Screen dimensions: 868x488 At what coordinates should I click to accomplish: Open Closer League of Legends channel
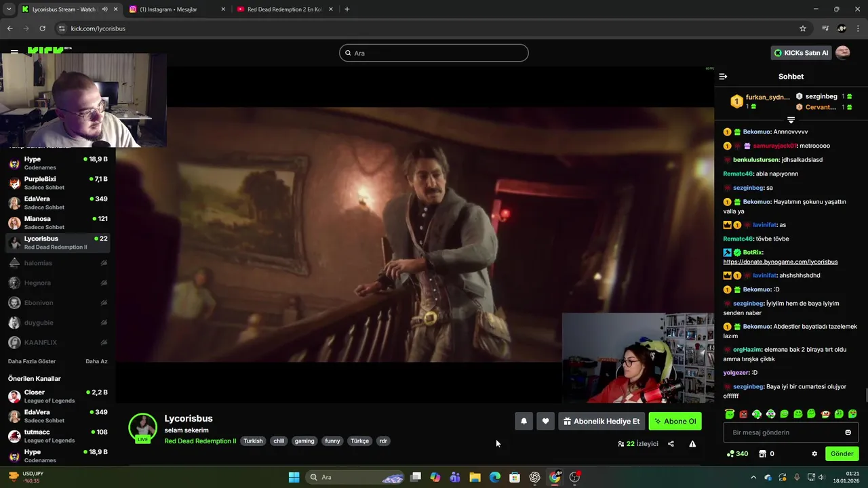[x=58, y=396]
